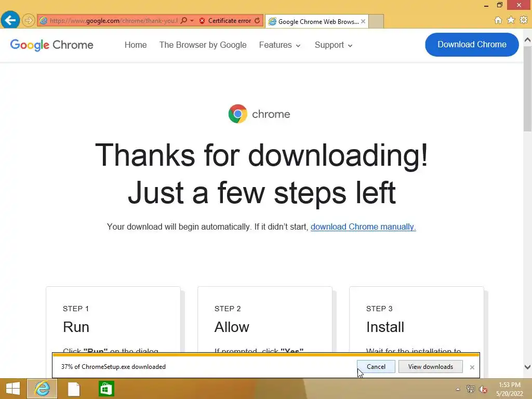Click the vertical scrollbar thumb
This screenshot has width=532, height=399.
(528, 88)
